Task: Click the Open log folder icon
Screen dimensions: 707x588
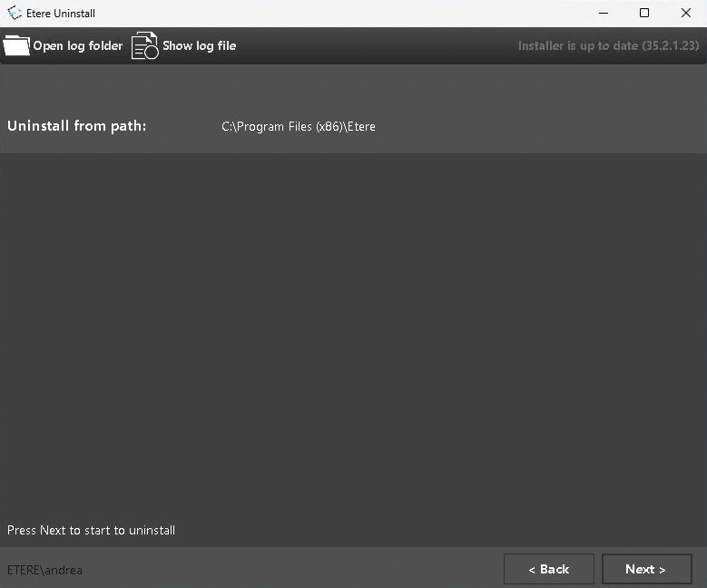Action: tap(16, 45)
